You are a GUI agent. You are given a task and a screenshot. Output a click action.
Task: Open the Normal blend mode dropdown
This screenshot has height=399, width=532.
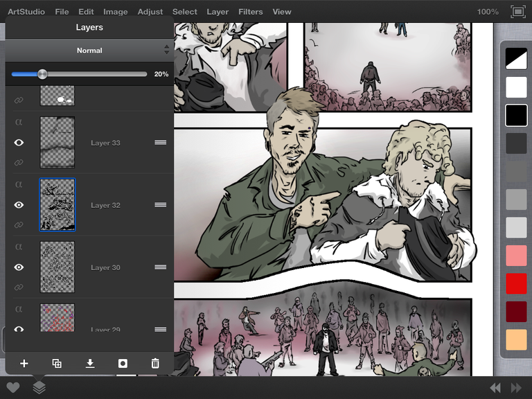tap(89, 50)
